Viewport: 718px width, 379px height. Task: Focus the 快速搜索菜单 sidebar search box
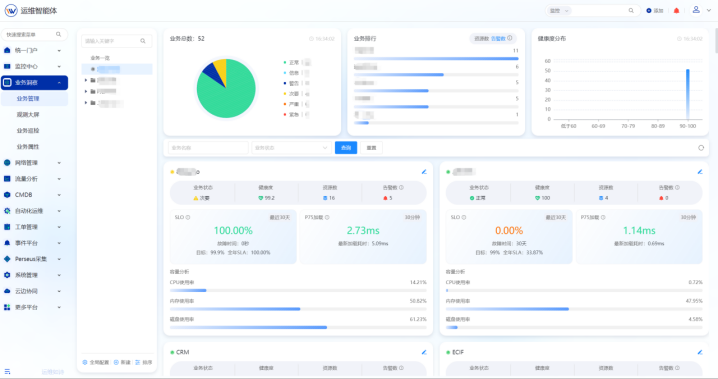coord(34,34)
